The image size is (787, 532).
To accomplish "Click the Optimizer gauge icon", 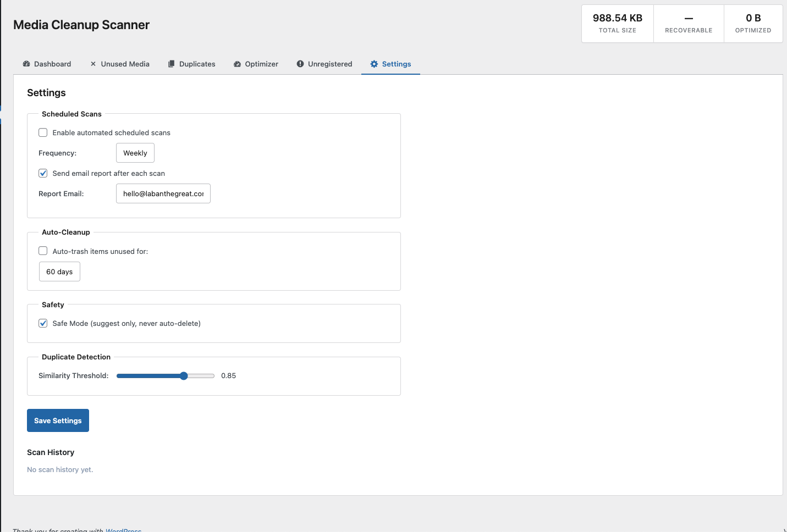I will click(x=238, y=64).
